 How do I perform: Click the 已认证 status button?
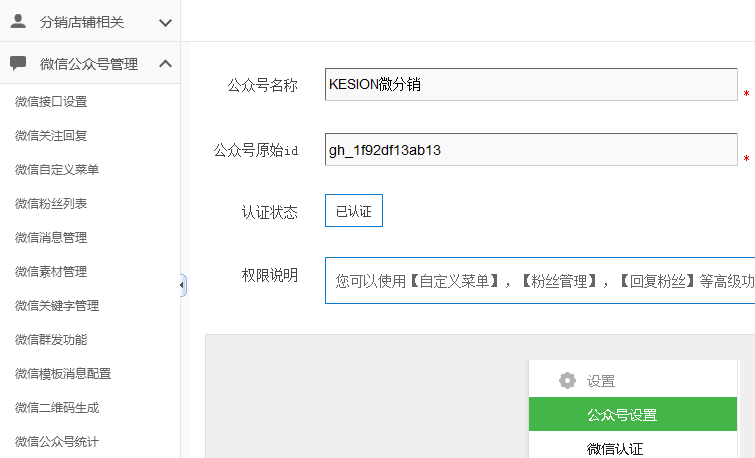point(353,211)
